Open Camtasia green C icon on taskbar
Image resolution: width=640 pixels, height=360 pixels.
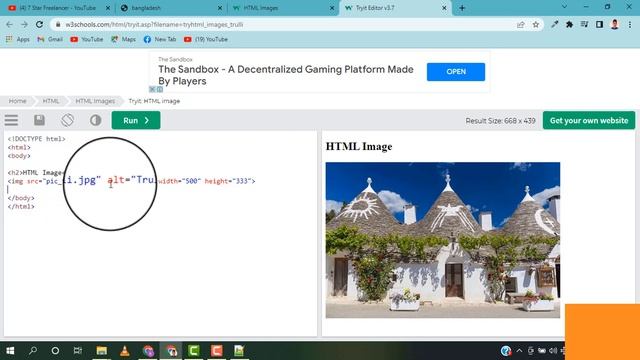[x=193, y=351]
